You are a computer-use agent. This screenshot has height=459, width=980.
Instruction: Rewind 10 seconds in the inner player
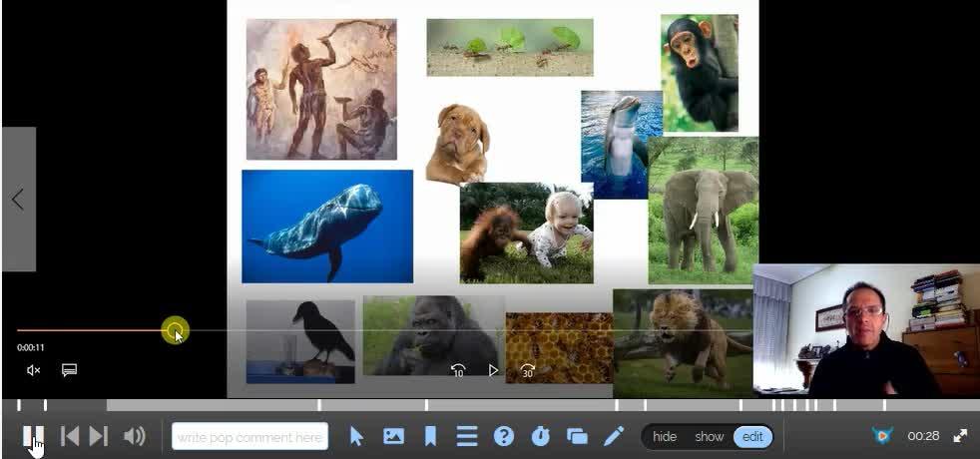point(457,370)
